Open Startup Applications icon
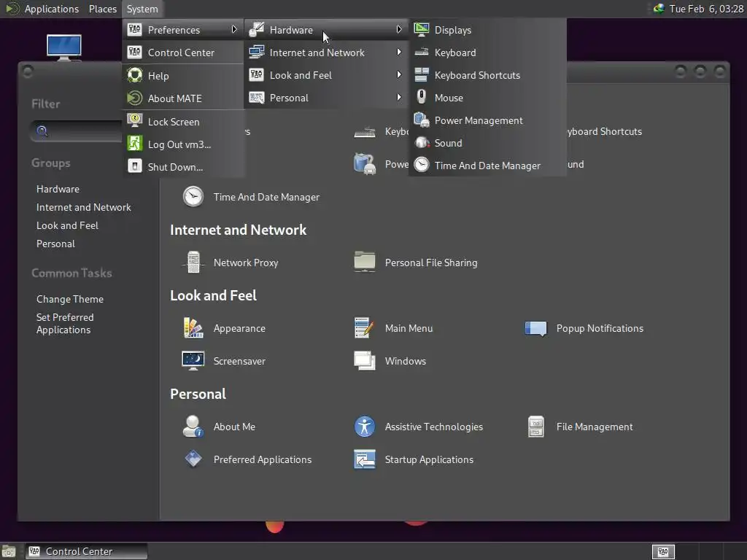Viewport: 747px width, 560px height. pyautogui.click(x=365, y=459)
